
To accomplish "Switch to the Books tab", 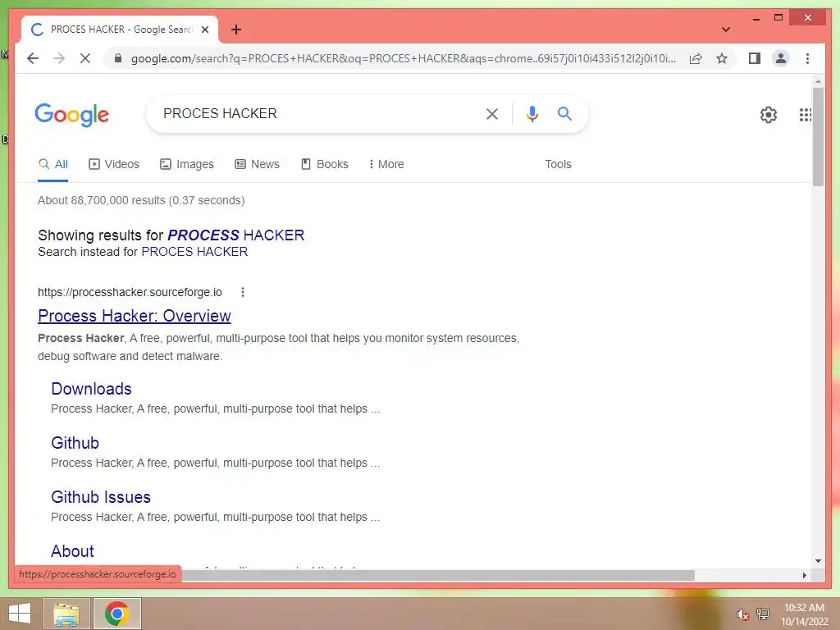I will pos(325,164).
